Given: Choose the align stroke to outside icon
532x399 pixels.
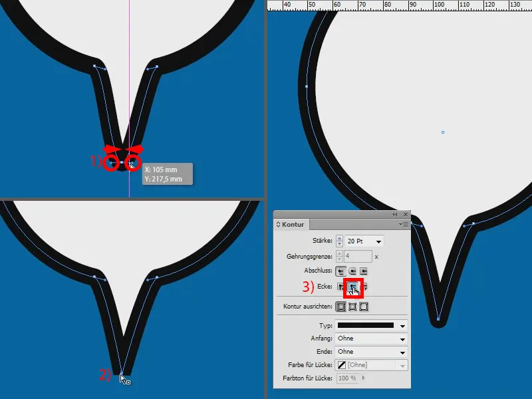Looking at the screenshot, I should click(364, 306).
